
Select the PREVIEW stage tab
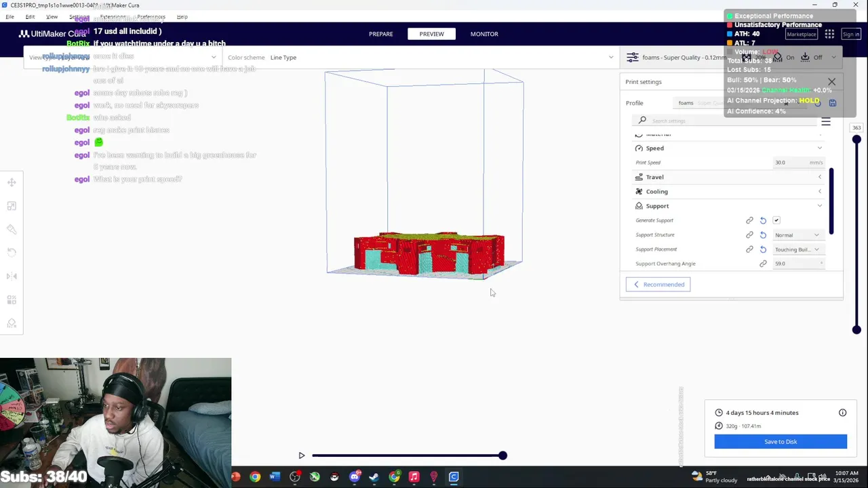pos(431,34)
